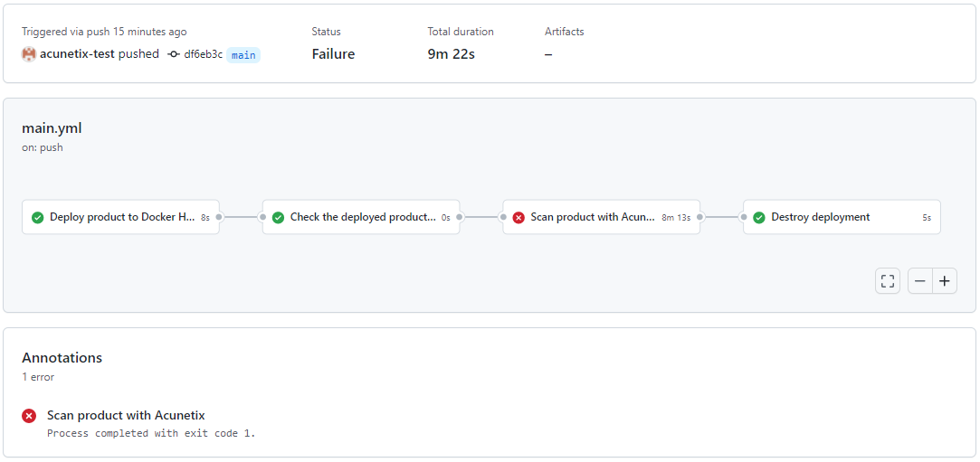Open commit df6eb3c link
This screenshot has height=462, width=980.
point(203,54)
